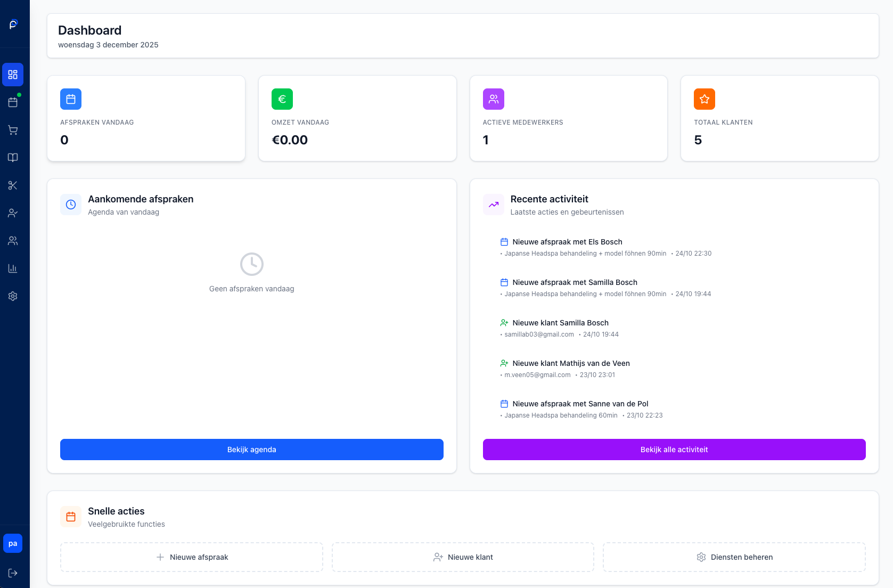Open the settings gear in sidebar
This screenshot has height=588, width=893.
tap(13, 296)
